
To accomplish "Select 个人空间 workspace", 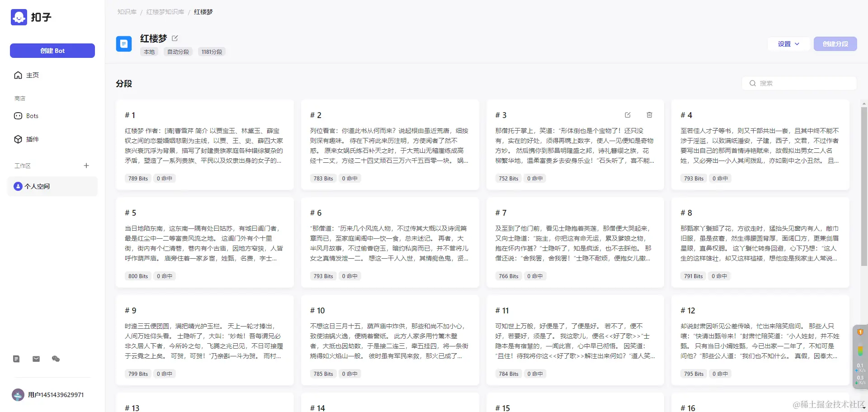I will coord(52,186).
